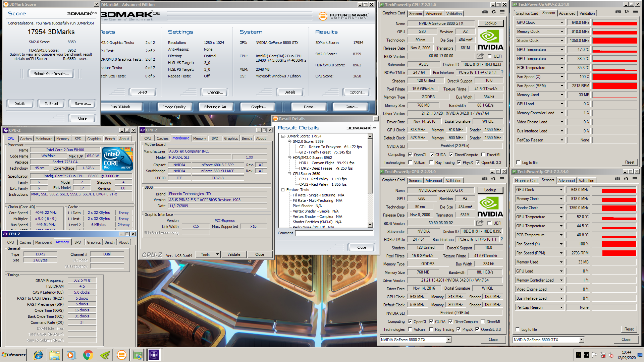The height and width of the screenshot is (362, 644).
Task: Toggle UEFI checkbox next to BIOS 60.80.06.00.02
Action: 489,223
